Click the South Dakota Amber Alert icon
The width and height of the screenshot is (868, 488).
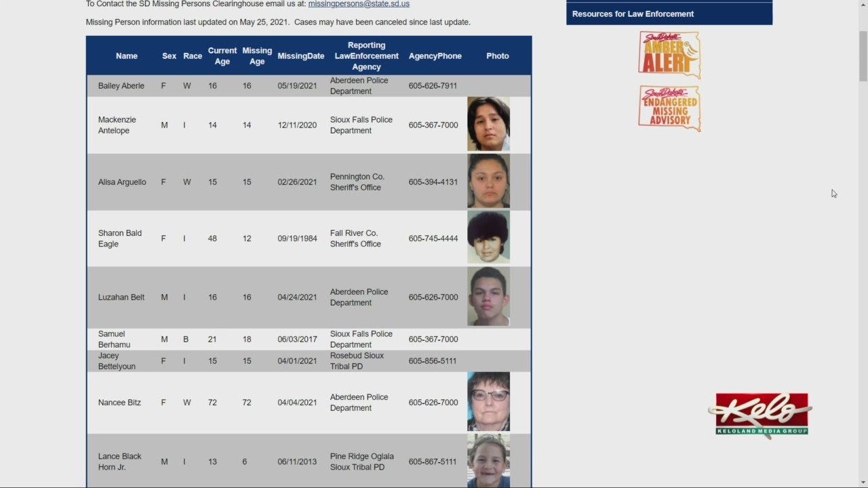pos(669,55)
